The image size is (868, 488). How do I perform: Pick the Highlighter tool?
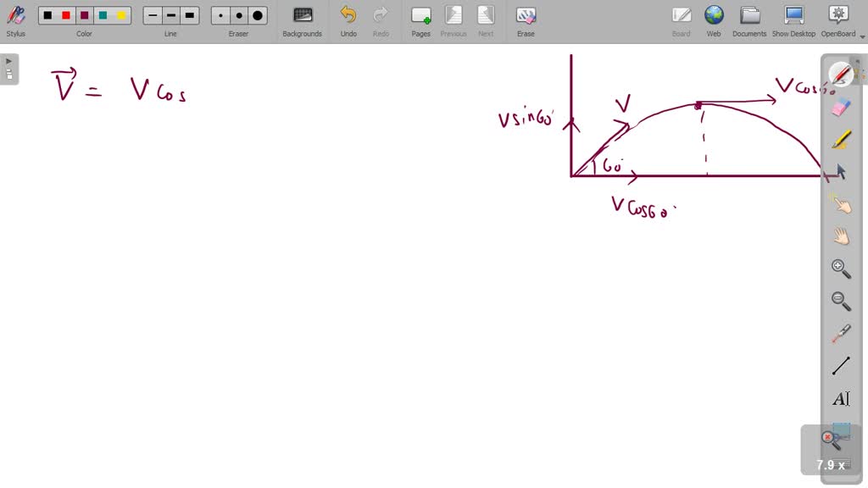[839, 139]
